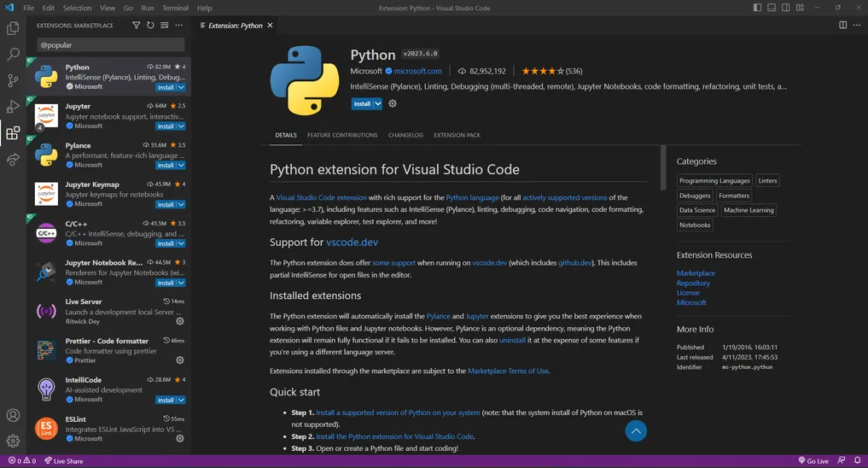
Task: Toggle the secondary side bar
Action: point(785,8)
